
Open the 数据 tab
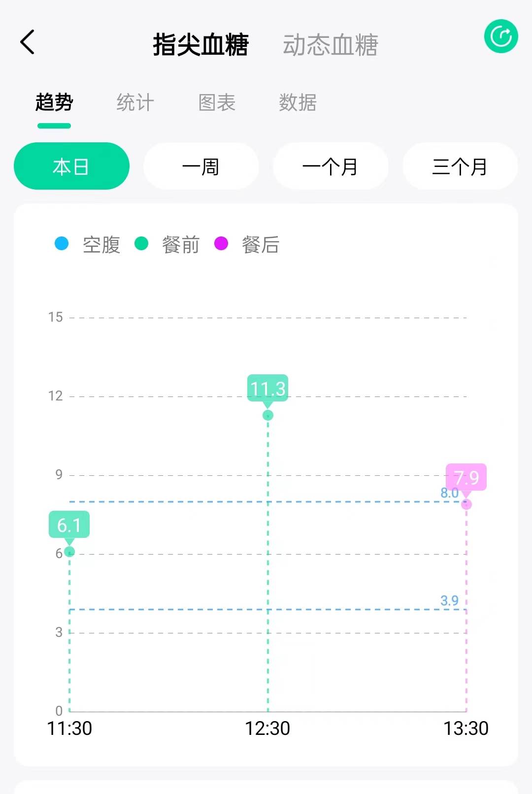point(298,102)
